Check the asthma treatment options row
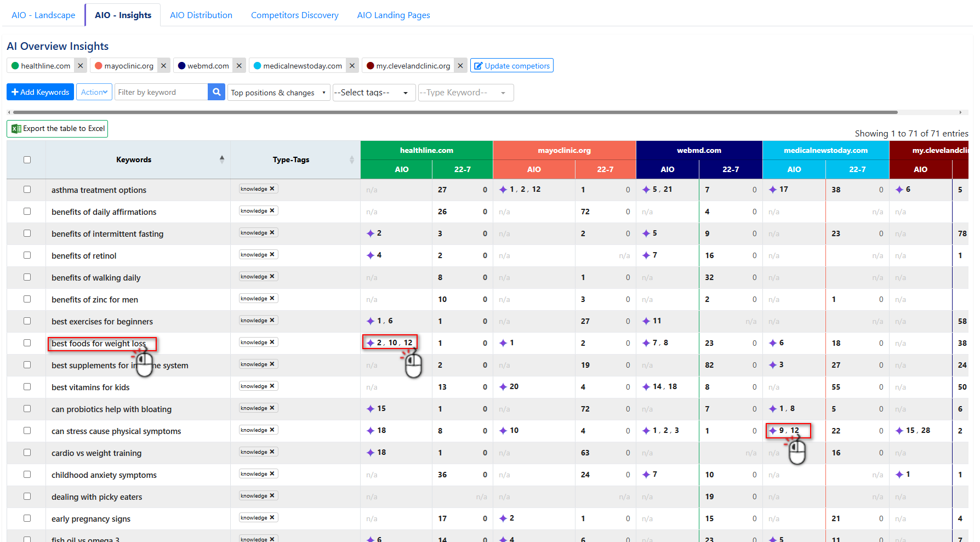 [27, 189]
